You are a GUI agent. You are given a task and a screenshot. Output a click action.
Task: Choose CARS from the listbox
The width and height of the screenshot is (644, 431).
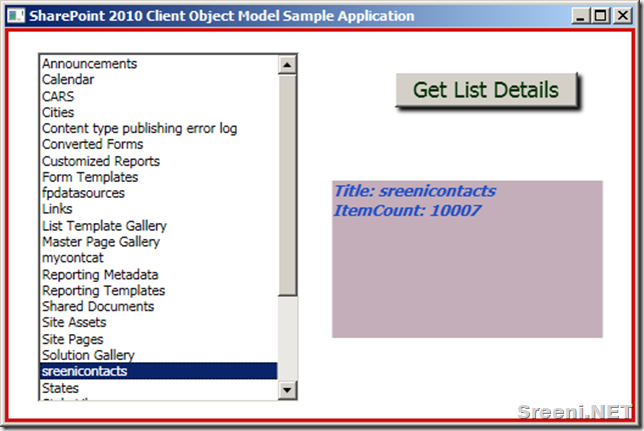tap(159, 96)
